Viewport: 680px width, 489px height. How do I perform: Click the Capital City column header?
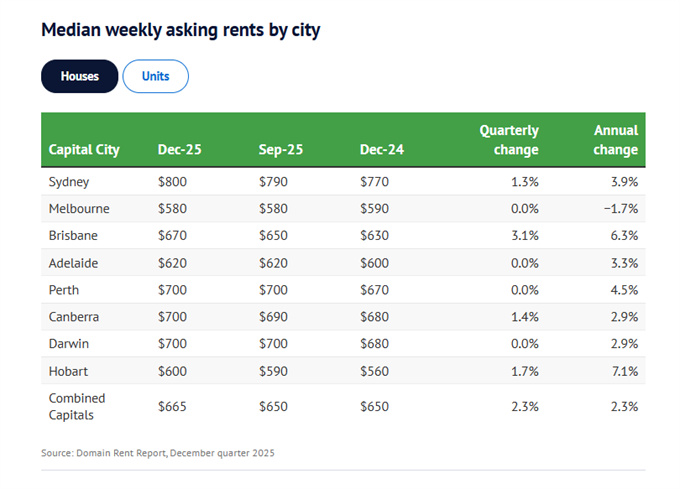84,150
